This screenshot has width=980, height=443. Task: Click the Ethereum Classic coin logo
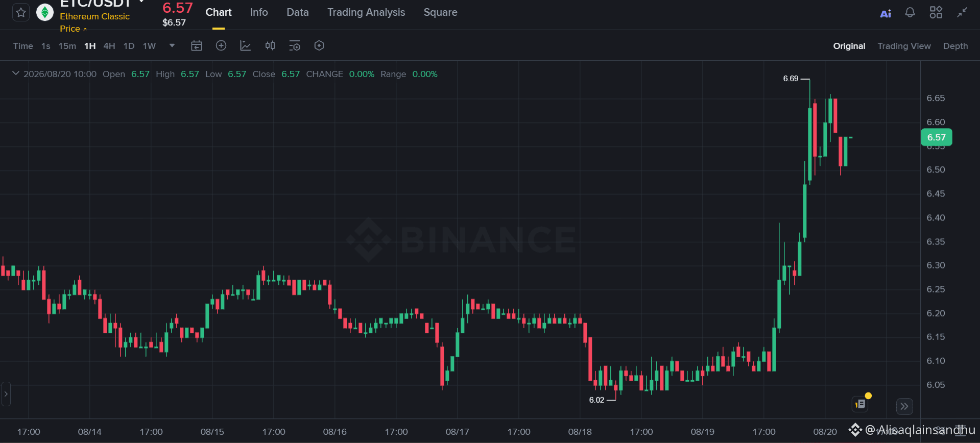pyautogui.click(x=45, y=12)
